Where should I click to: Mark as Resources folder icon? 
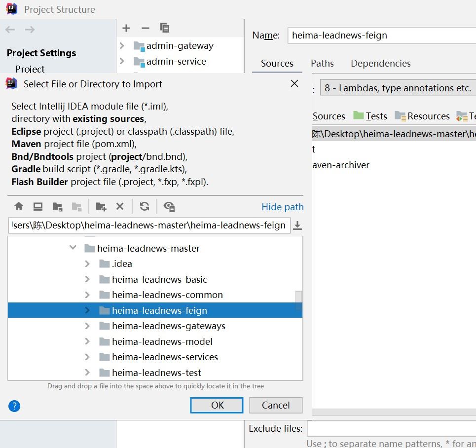(x=400, y=116)
